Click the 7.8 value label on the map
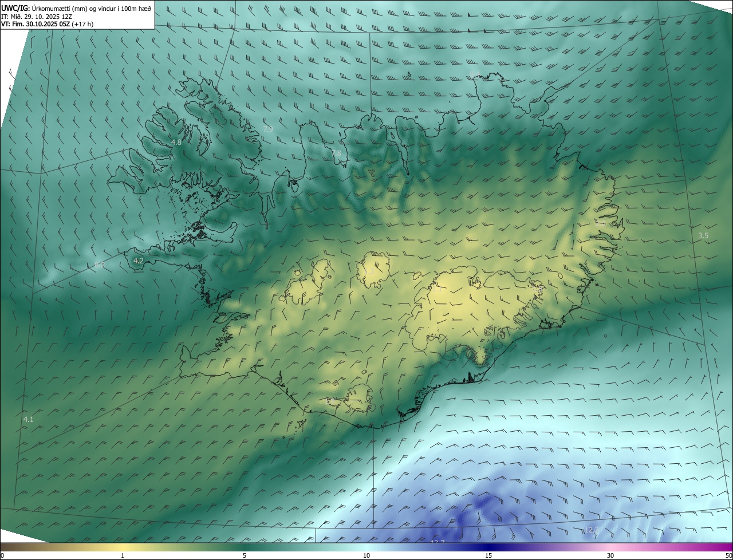Screen dimensions: 733x560 (336, 153)
